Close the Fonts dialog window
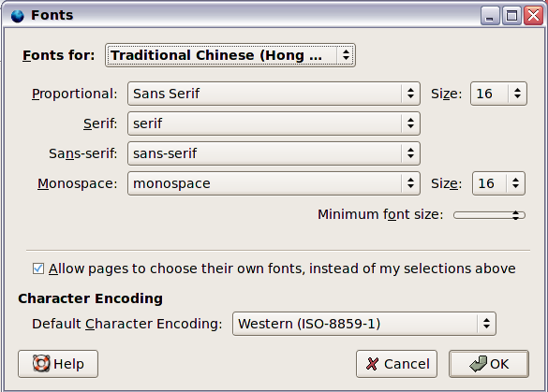Viewport: 548px width, 392px height. click(533, 16)
